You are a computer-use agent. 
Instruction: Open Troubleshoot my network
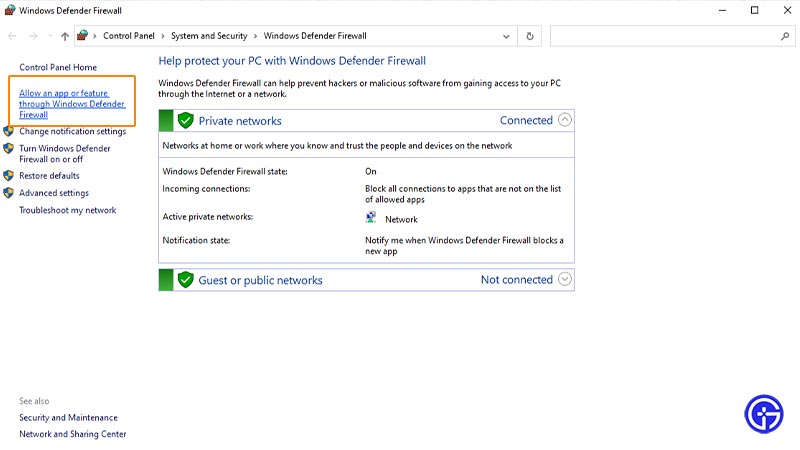pos(68,210)
